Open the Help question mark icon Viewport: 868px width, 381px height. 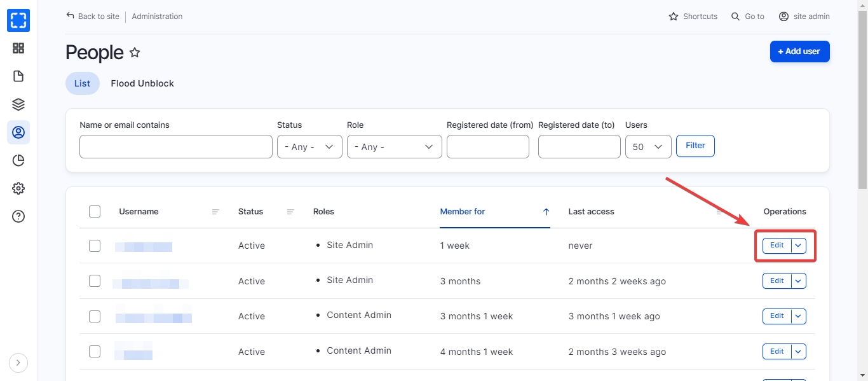[18, 216]
